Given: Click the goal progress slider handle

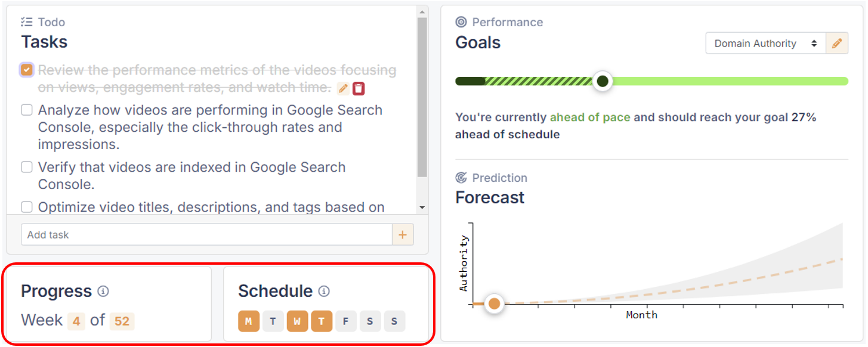Looking at the screenshot, I should (x=602, y=80).
